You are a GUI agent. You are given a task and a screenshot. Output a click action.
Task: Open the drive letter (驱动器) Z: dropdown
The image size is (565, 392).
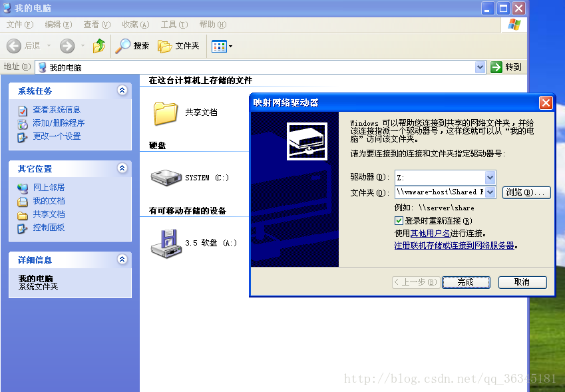[x=490, y=177]
